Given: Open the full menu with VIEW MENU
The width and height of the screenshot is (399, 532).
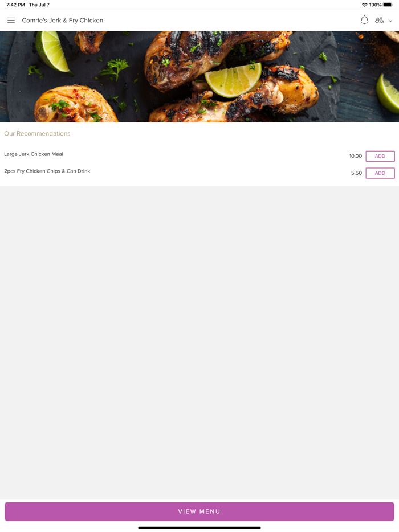Looking at the screenshot, I should (x=199, y=511).
